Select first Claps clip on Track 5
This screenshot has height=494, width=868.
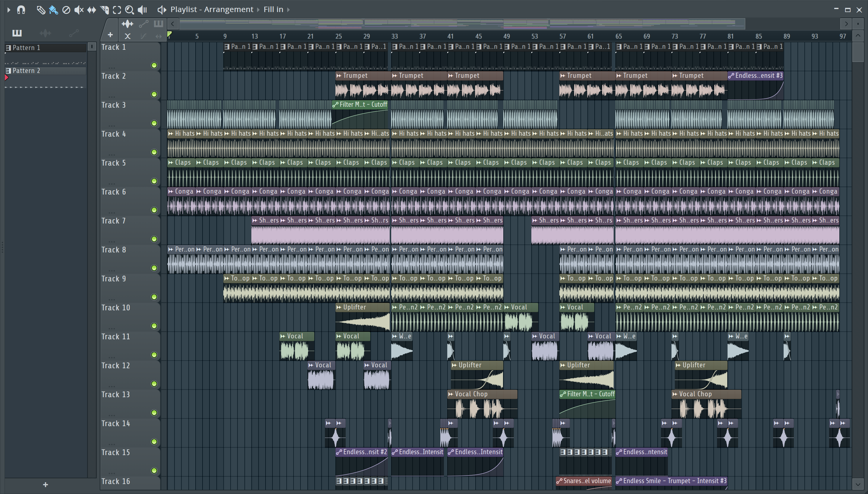181,173
